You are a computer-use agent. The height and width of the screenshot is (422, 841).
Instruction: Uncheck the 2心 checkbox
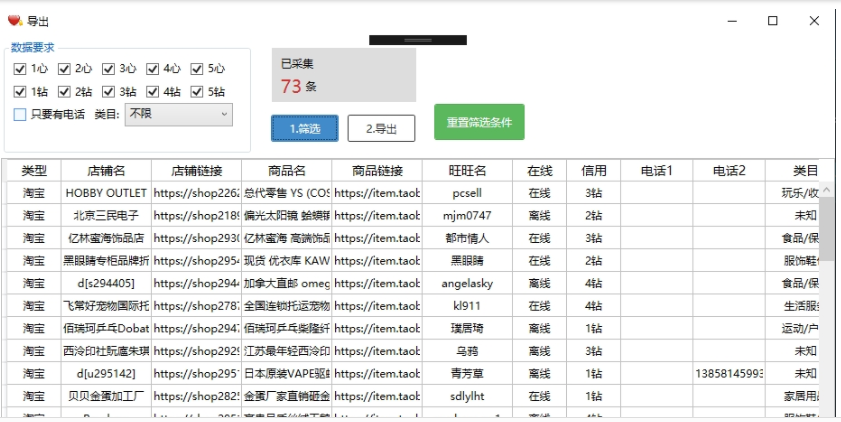pyautogui.click(x=64, y=69)
